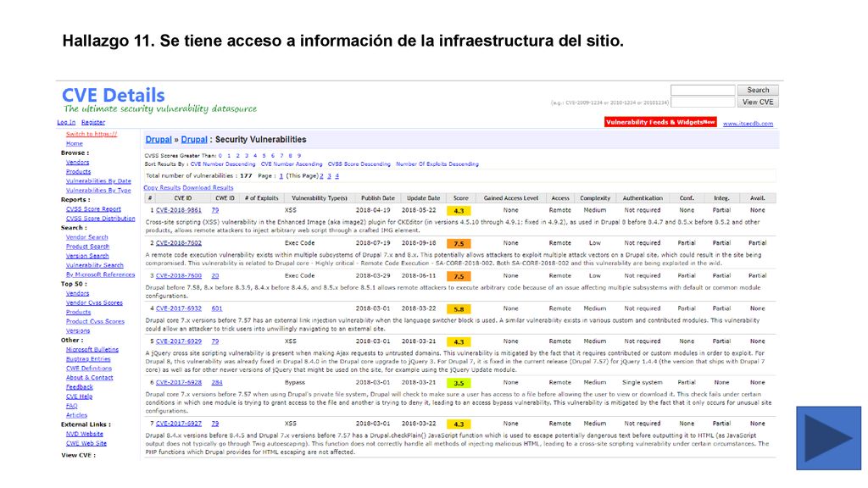Open CWE ID 601 link

pyautogui.click(x=216, y=308)
